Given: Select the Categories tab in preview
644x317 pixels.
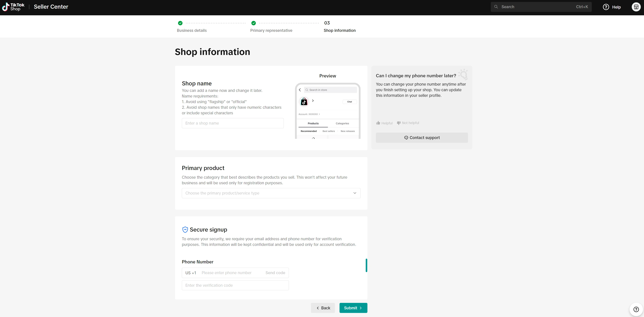Looking at the screenshot, I should tap(342, 124).
